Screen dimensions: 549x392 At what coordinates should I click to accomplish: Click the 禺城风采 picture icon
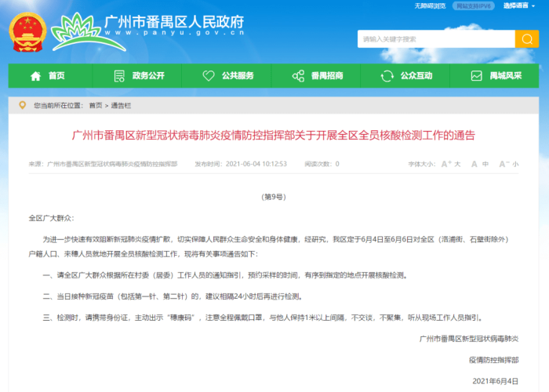pos(477,75)
